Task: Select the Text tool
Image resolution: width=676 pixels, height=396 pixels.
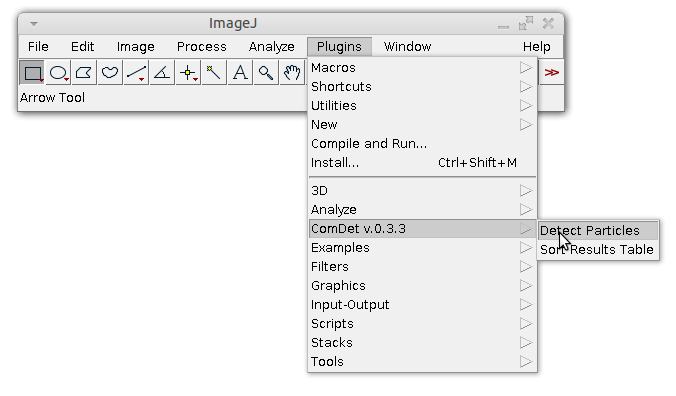Action: pos(240,73)
